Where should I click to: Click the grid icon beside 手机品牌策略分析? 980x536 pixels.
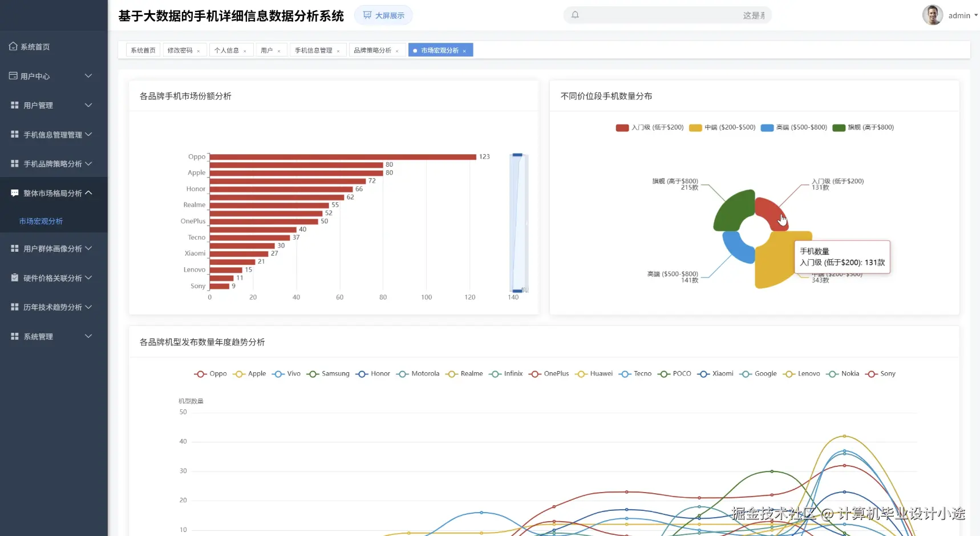click(x=15, y=164)
